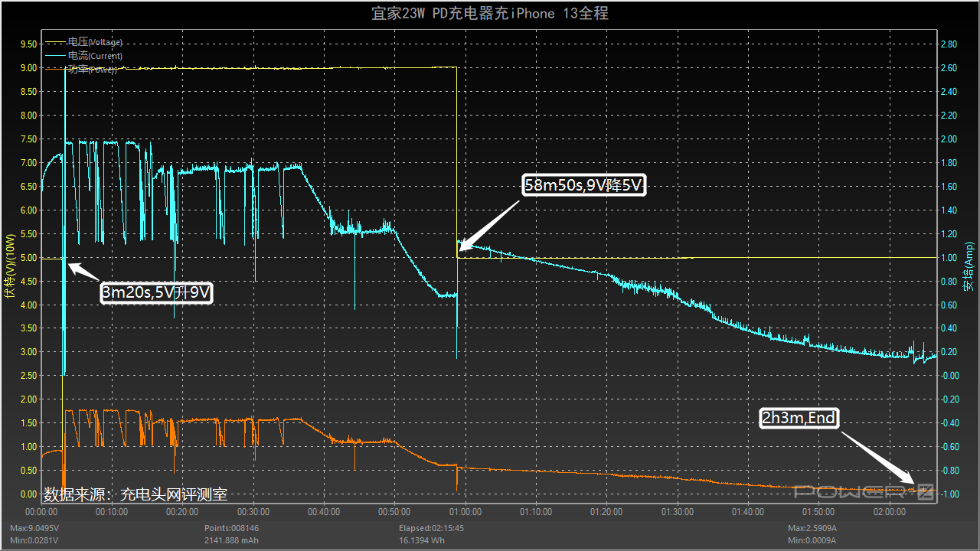Click the 1.80 right axis tick label

tap(950, 163)
